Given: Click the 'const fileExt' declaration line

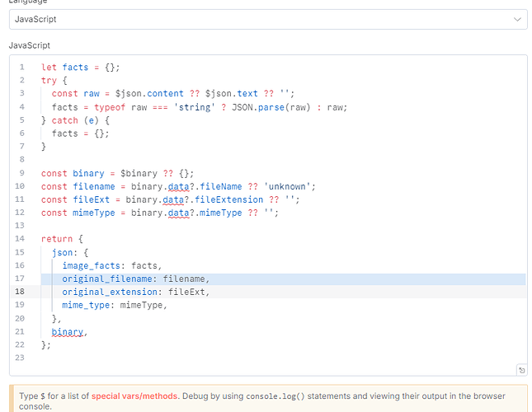Looking at the screenshot, I should point(170,199).
